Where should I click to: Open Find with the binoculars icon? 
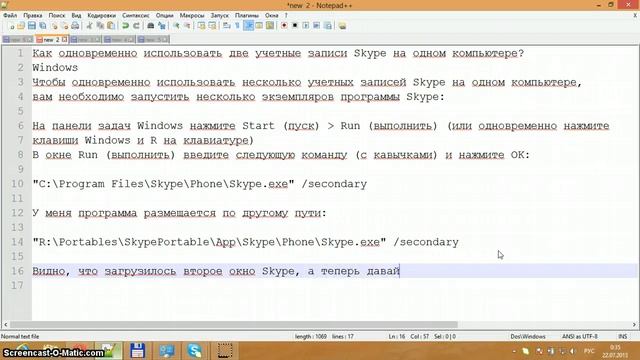click(151, 26)
